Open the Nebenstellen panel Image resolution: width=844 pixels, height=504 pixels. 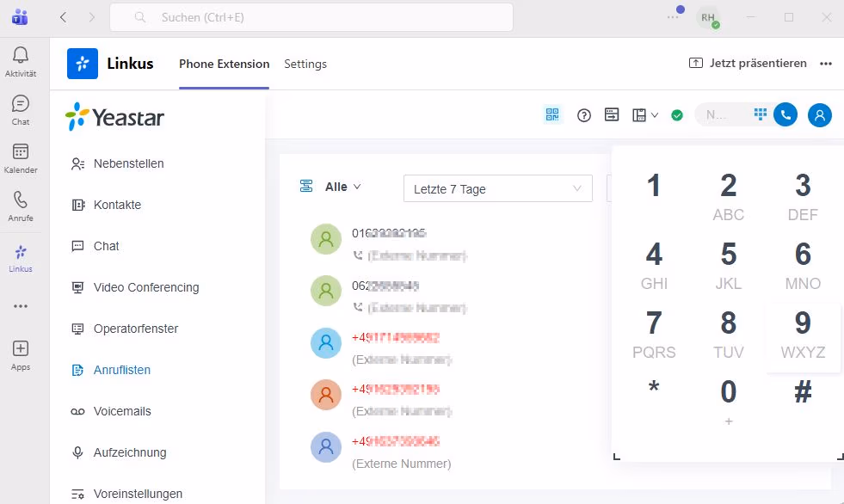pyautogui.click(x=127, y=163)
